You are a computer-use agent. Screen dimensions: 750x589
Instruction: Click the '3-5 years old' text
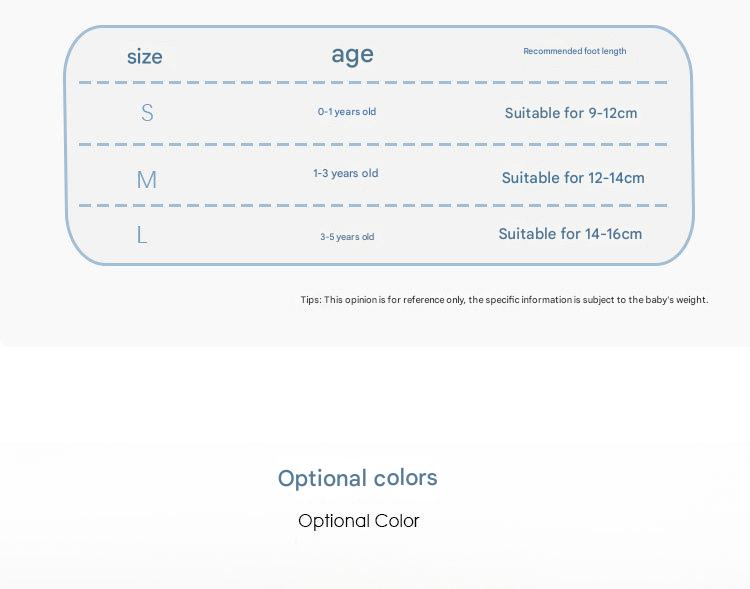click(x=347, y=237)
